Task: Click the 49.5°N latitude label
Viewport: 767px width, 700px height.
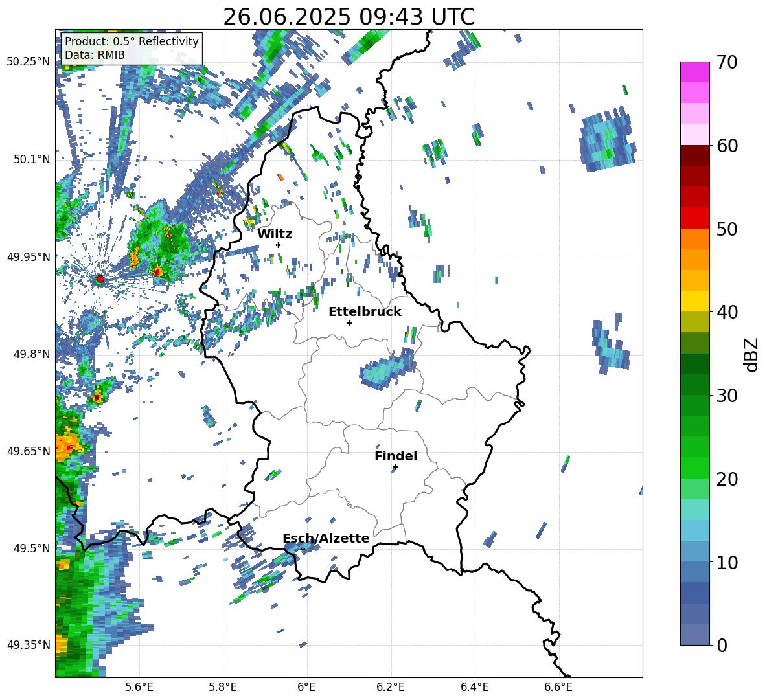Action: tap(31, 548)
